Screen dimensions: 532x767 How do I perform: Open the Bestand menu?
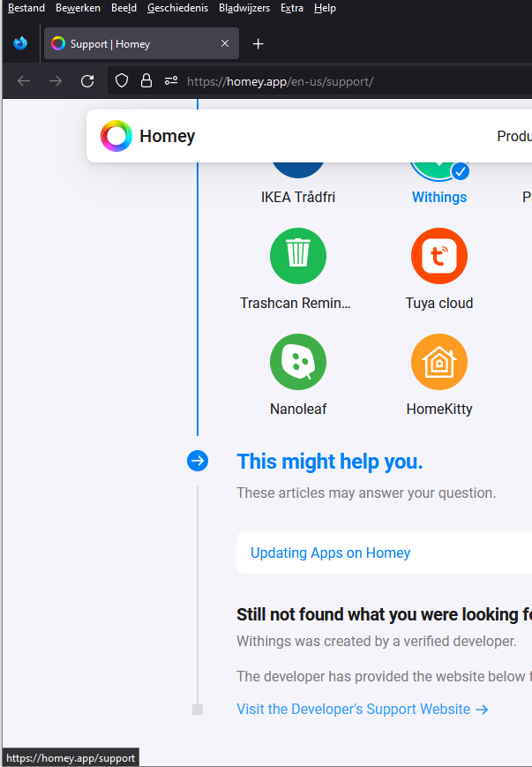[x=26, y=8]
